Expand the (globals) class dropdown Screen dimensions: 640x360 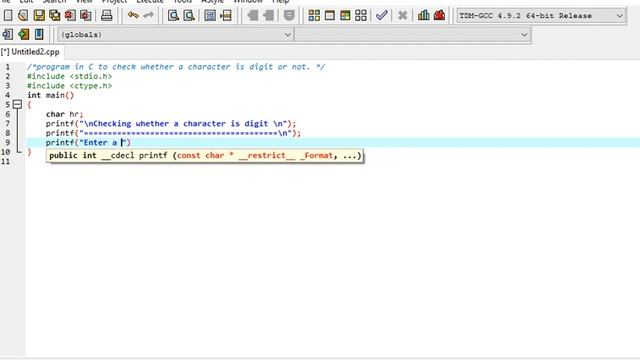tap(175, 35)
